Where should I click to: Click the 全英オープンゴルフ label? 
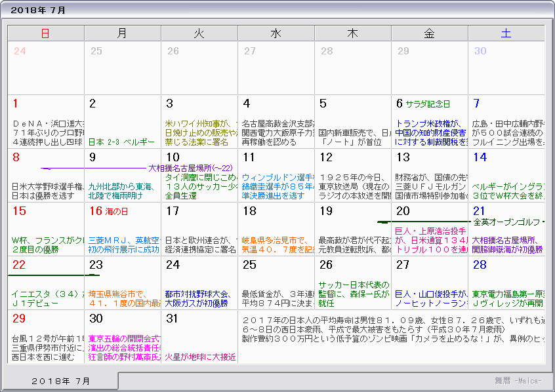pos(507,222)
